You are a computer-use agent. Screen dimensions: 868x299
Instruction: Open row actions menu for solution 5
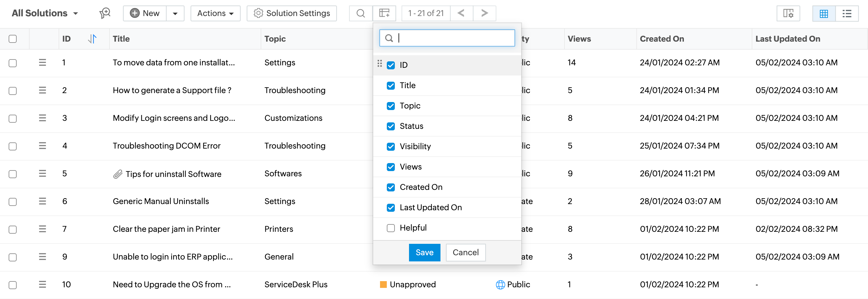click(x=42, y=174)
